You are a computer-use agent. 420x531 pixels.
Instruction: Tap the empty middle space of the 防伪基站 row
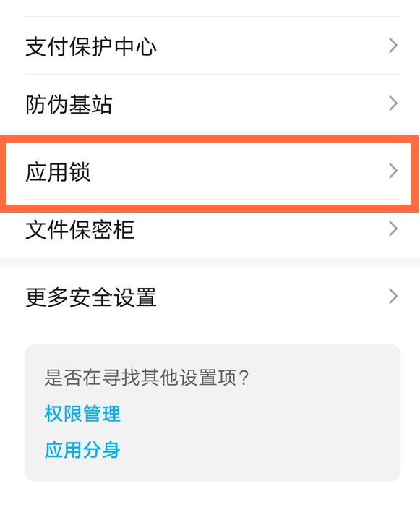point(249,104)
